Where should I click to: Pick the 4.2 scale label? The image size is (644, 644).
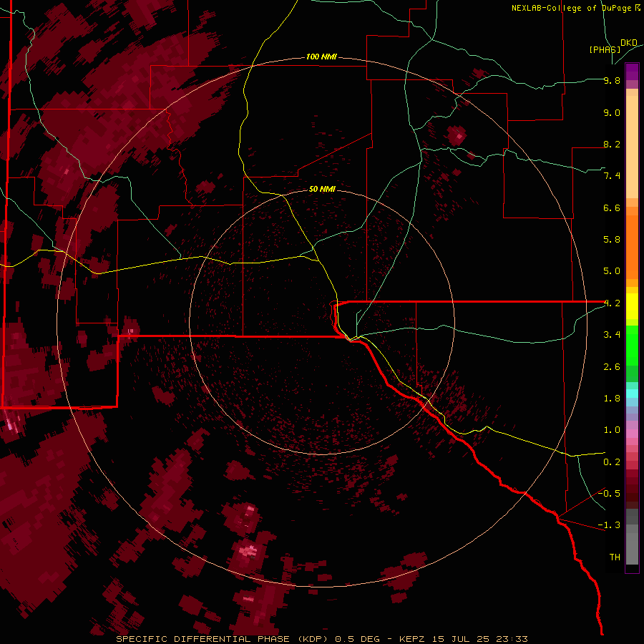[612, 303]
